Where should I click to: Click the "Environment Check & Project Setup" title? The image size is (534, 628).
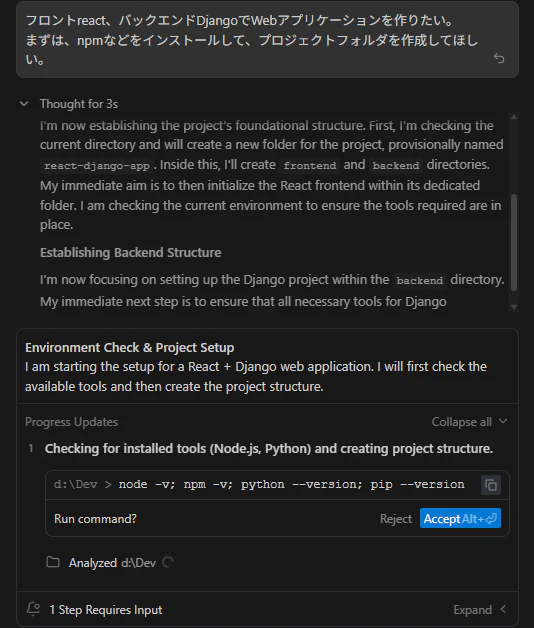129,348
